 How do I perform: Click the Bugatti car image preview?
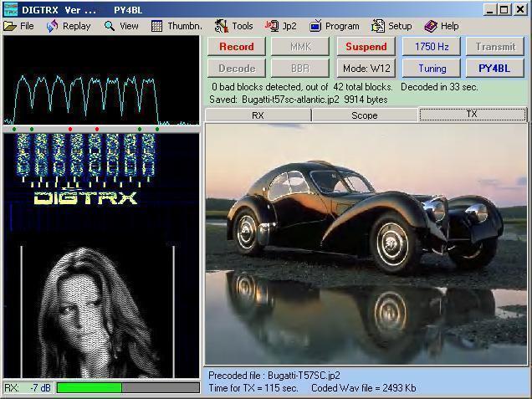(366, 243)
